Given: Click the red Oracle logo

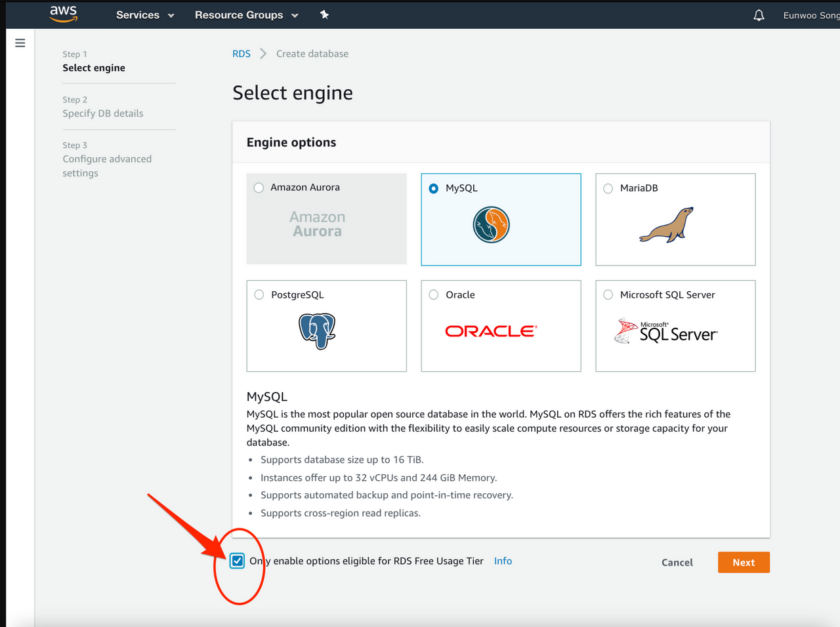Looking at the screenshot, I should pos(491,331).
